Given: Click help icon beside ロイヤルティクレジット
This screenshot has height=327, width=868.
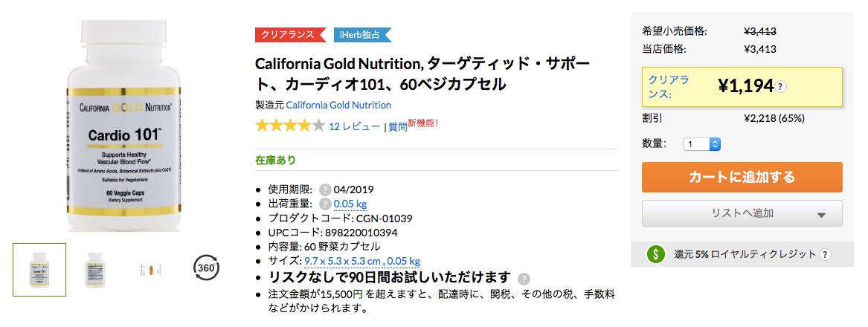Looking at the screenshot, I should click(x=825, y=254).
